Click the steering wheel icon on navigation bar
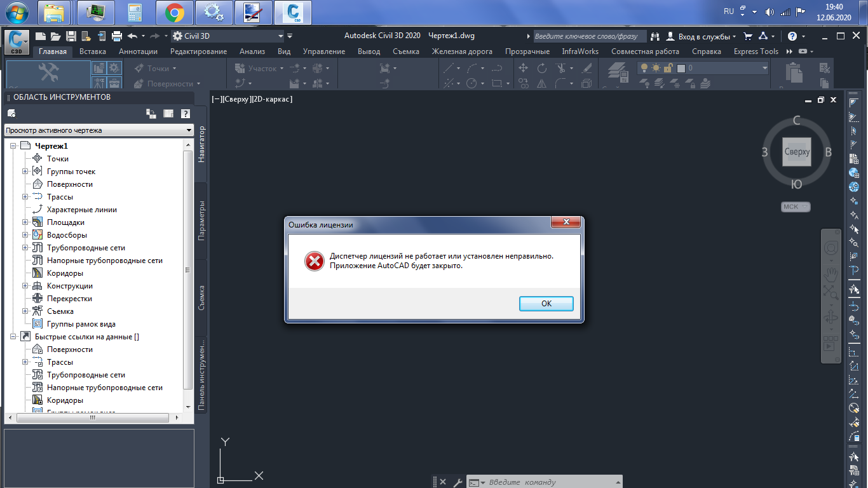The width and height of the screenshot is (868, 488). click(x=831, y=247)
